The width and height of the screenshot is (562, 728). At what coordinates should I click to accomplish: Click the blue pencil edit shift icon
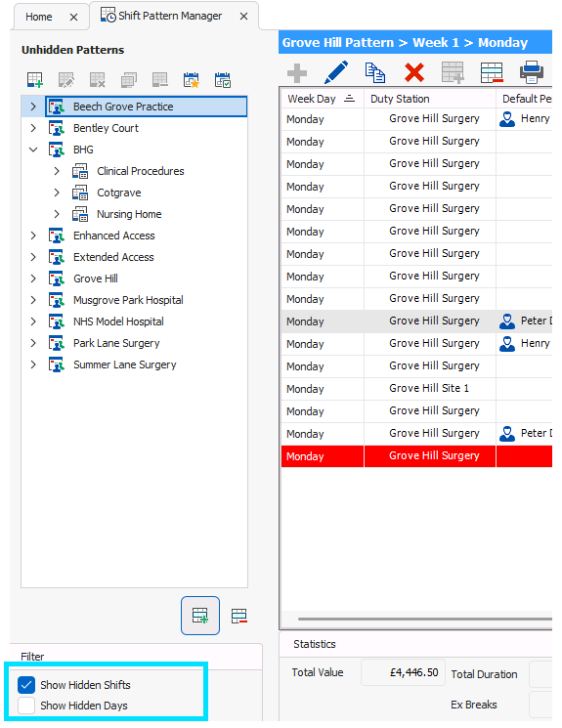point(336,72)
